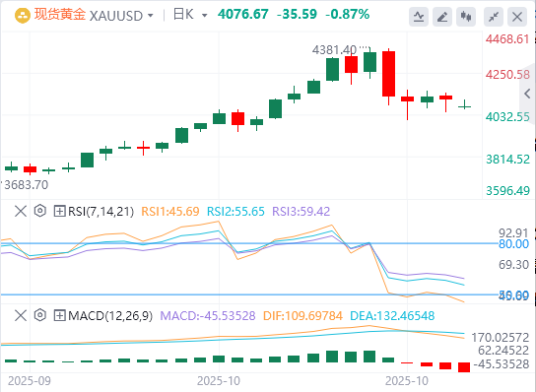Expand the MACD panel plus icon
This screenshot has height=392, width=536.
pos(59,315)
